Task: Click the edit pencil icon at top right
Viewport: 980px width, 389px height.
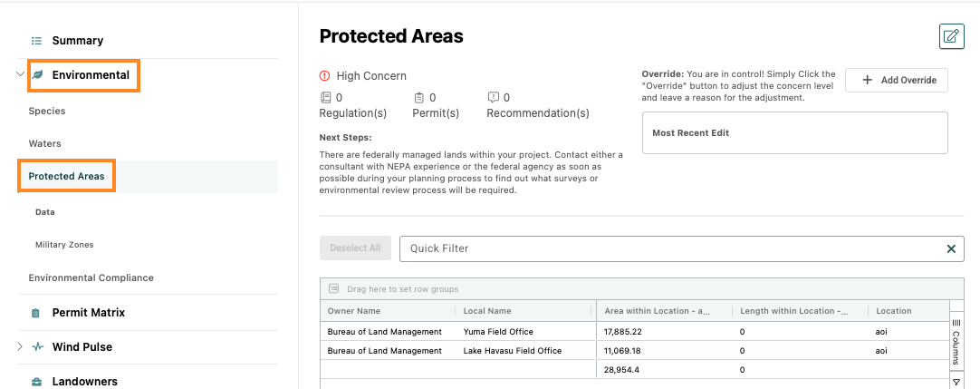Action: tap(951, 36)
